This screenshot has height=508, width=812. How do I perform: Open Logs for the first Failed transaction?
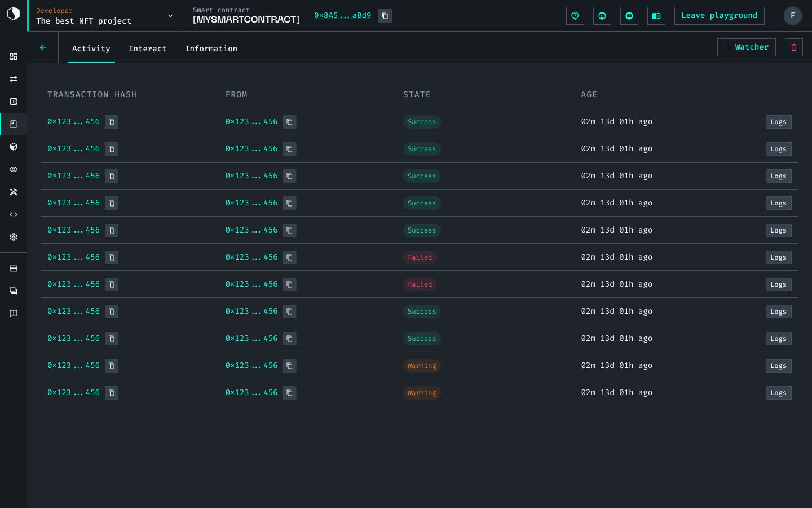tap(778, 257)
